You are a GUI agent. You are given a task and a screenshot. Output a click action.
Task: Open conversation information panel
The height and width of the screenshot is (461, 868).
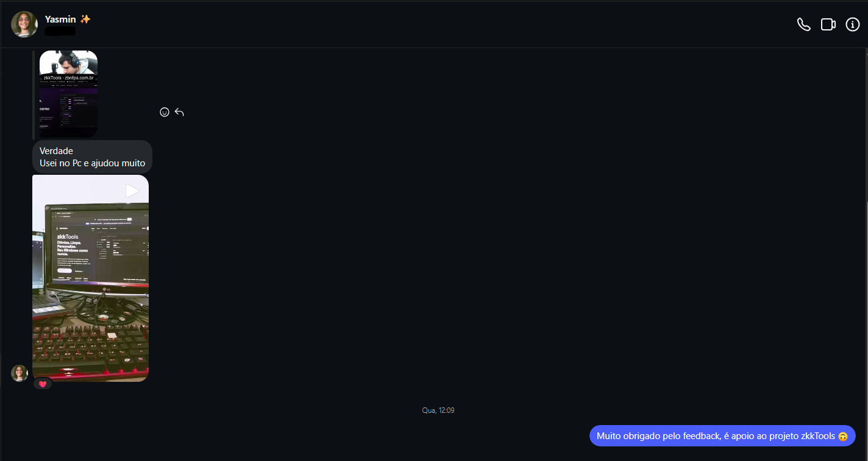click(x=853, y=24)
